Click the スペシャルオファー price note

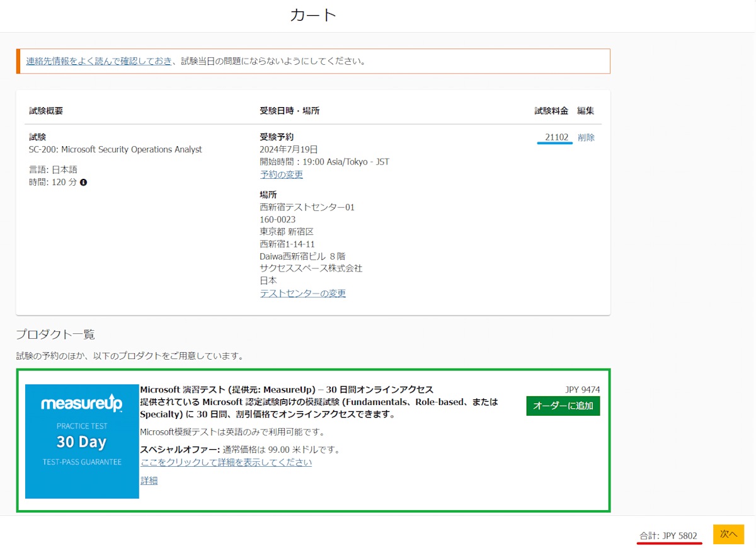click(240, 450)
